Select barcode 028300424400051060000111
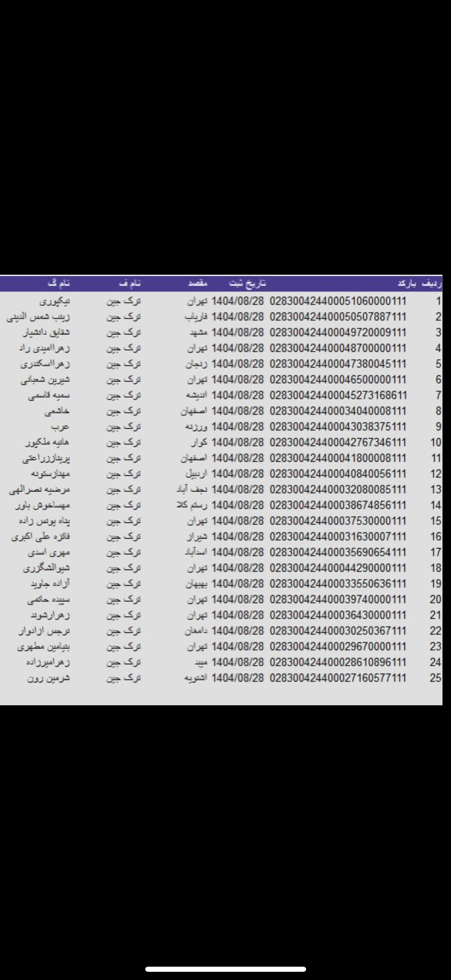Viewport: 451px width, 980px height. [x=338, y=301]
